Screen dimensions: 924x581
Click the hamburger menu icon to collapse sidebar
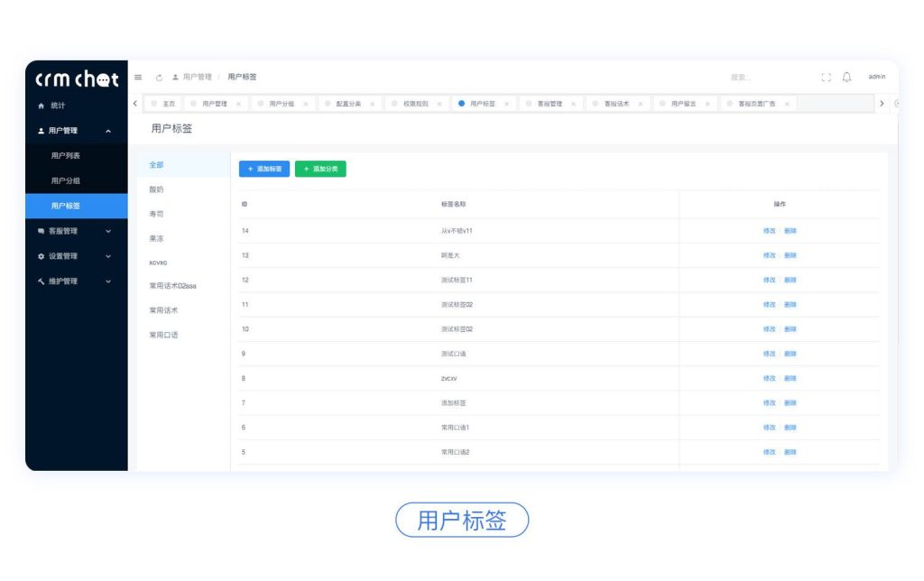point(137,77)
